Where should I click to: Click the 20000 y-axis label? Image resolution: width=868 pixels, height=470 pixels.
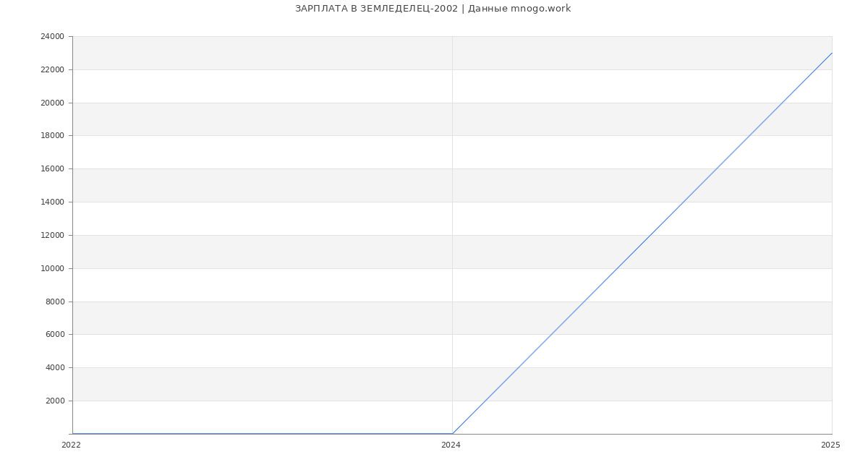[x=52, y=103]
